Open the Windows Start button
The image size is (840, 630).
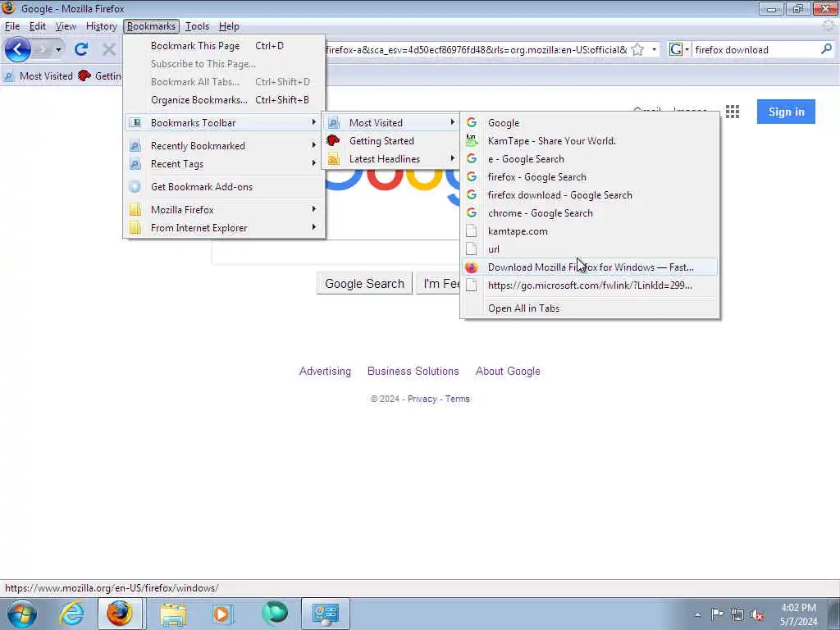coord(22,614)
